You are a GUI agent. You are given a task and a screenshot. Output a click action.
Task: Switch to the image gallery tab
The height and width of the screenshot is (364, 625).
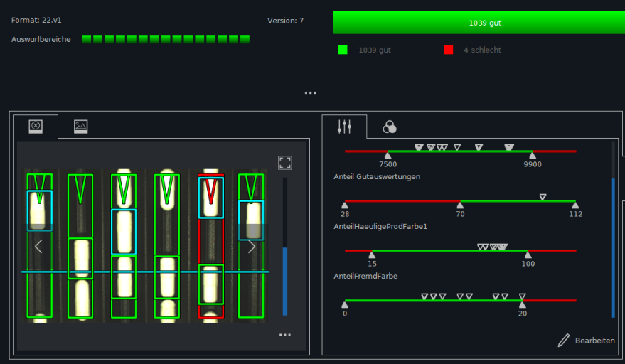pos(81,127)
